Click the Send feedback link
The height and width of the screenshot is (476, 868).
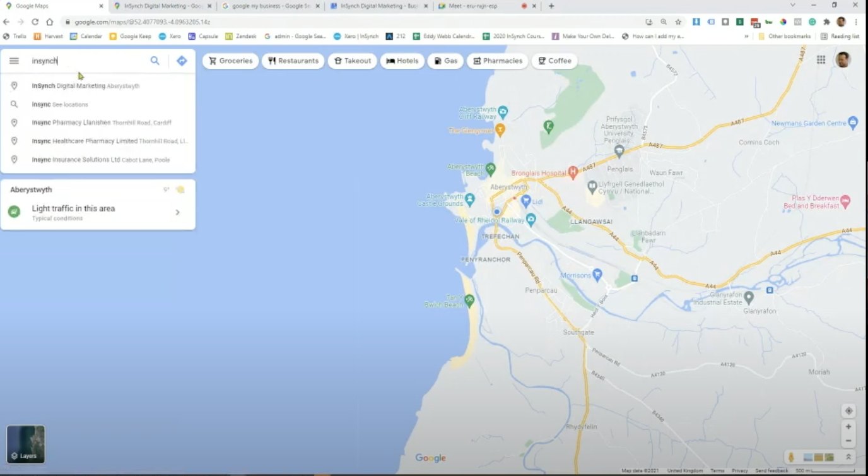pos(771,470)
